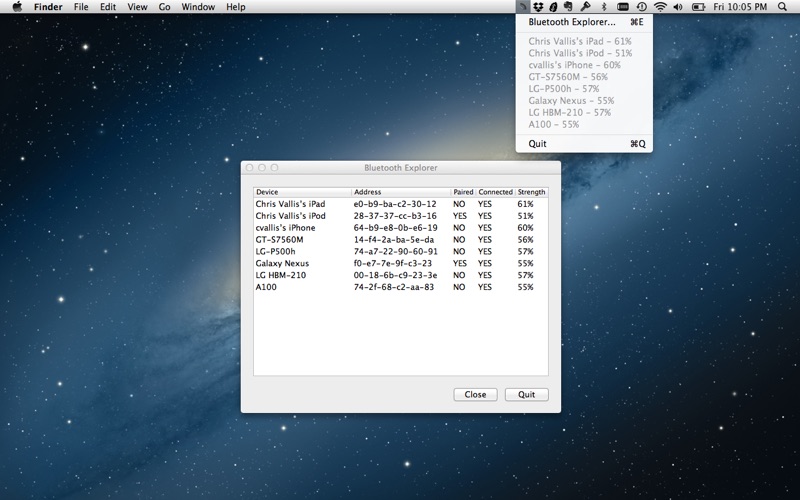The width and height of the screenshot is (800, 500).
Task: Click A100 – 55% menu entry
Action: [584, 124]
